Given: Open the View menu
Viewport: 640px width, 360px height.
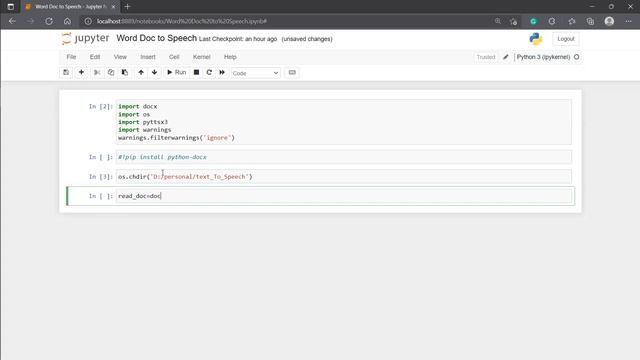Looking at the screenshot, I should [x=120, y=57].
